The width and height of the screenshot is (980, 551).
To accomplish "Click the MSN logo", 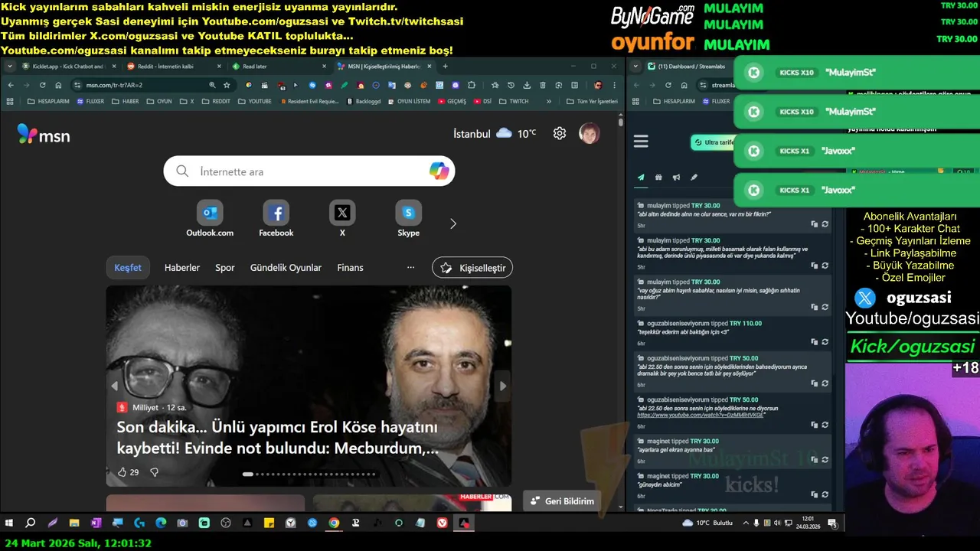I will (x=44, y=135).
